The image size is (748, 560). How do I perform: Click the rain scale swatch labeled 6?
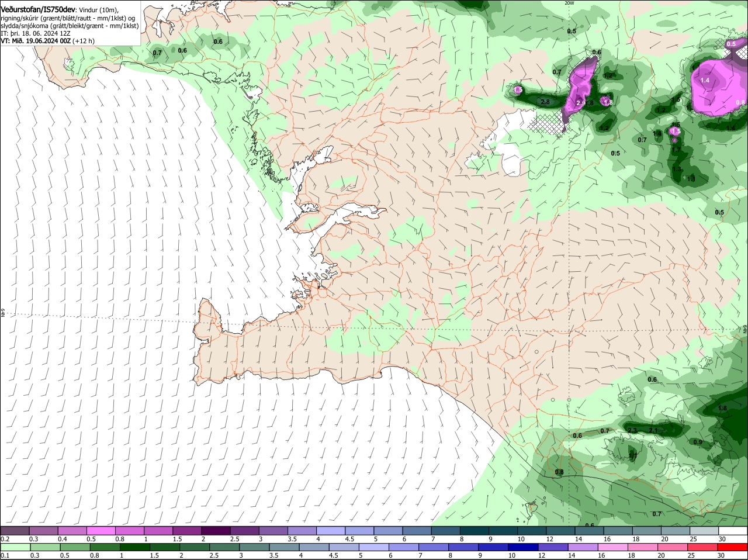[405, 547]
